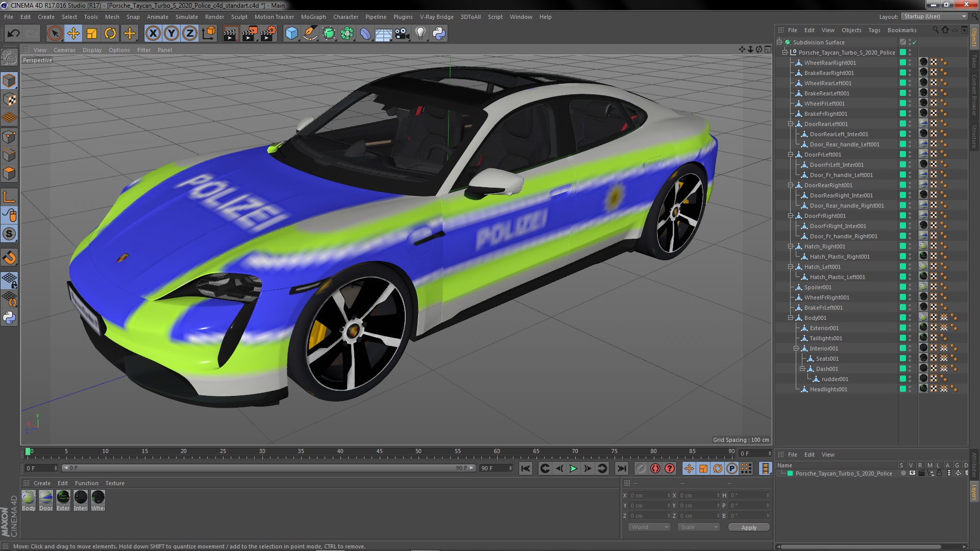Add a Floor environment object
Screen dimensions: 980x551
383,34
